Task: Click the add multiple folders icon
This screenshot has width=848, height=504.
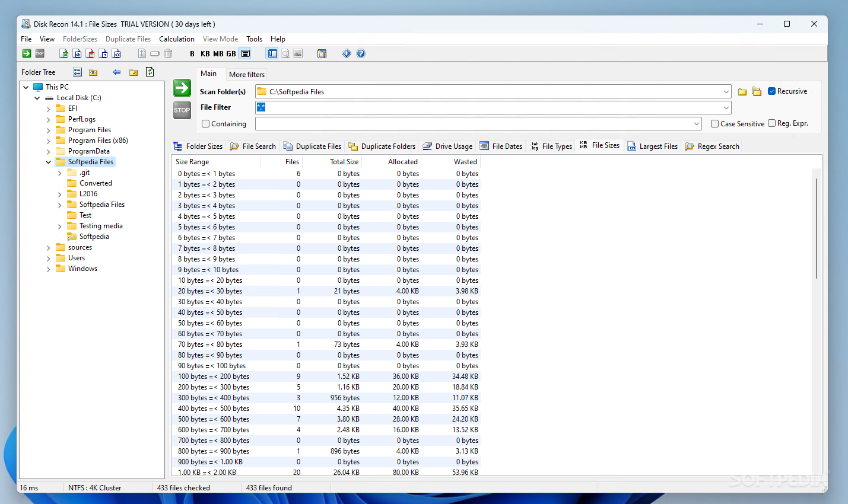Action: tap(757, 91)
